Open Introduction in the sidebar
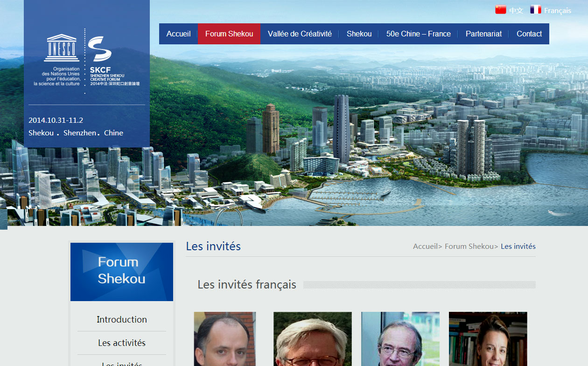This screenshot has width=588, height=366. coord(122,319)
